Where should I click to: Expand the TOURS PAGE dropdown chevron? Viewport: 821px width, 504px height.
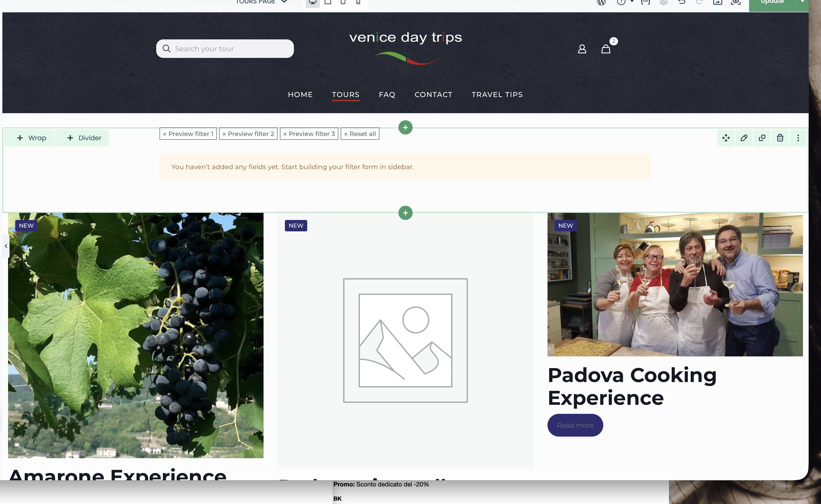click(284, 2)
